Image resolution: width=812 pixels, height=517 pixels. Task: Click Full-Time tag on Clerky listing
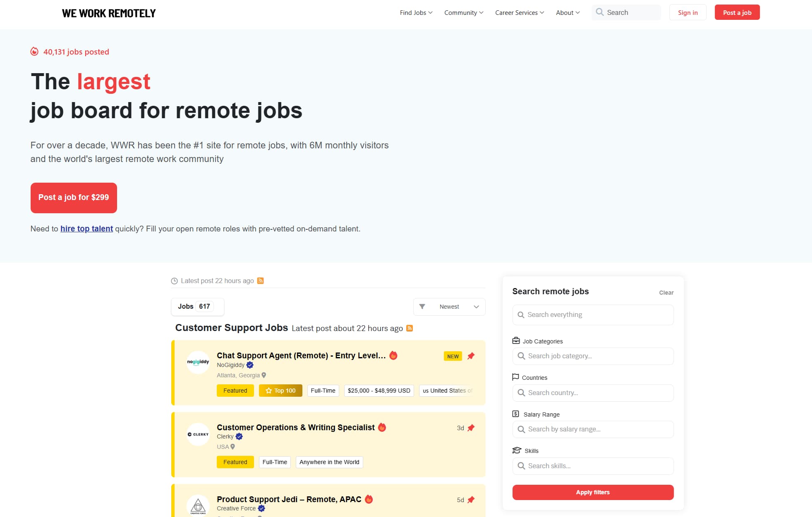coord(275,462)
